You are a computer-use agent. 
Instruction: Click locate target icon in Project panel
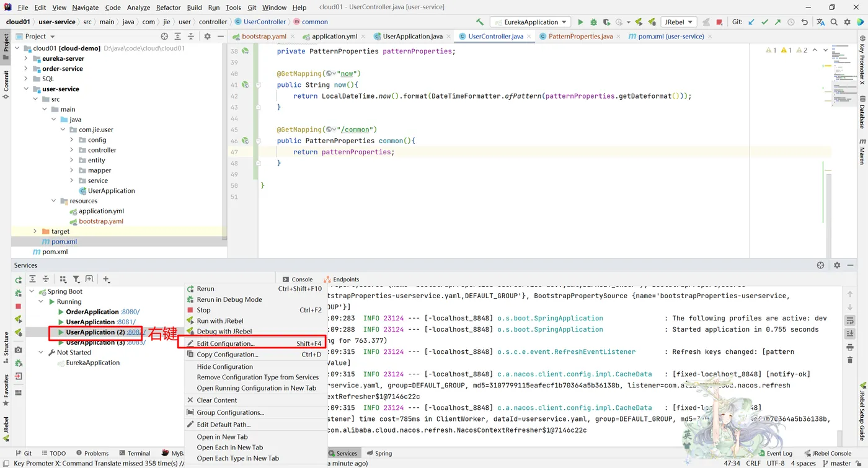[164, 37]
